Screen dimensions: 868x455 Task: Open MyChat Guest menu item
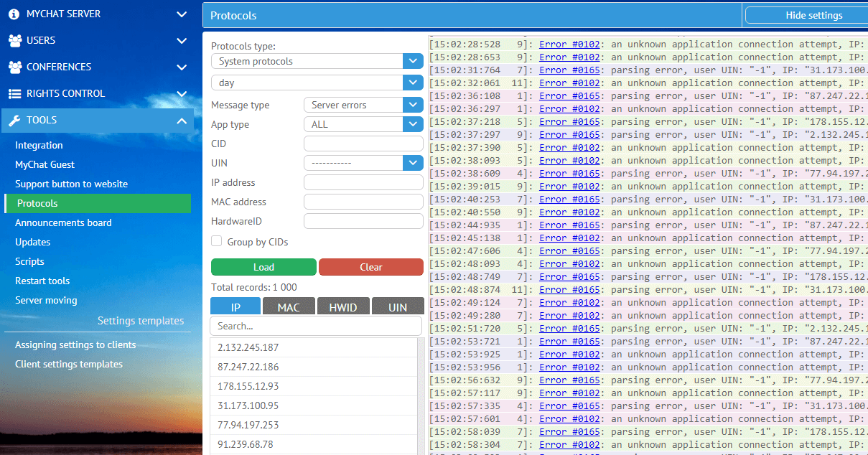tap(45, 164)
